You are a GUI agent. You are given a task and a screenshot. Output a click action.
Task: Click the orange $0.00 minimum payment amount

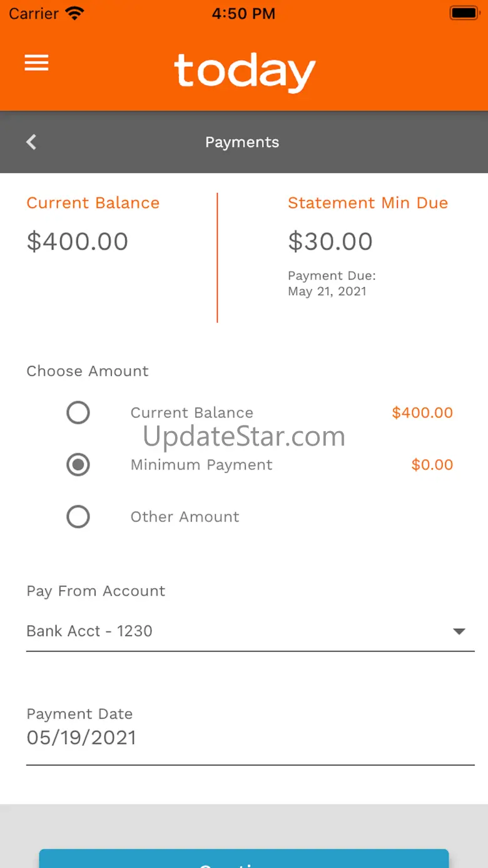point(432,465)
